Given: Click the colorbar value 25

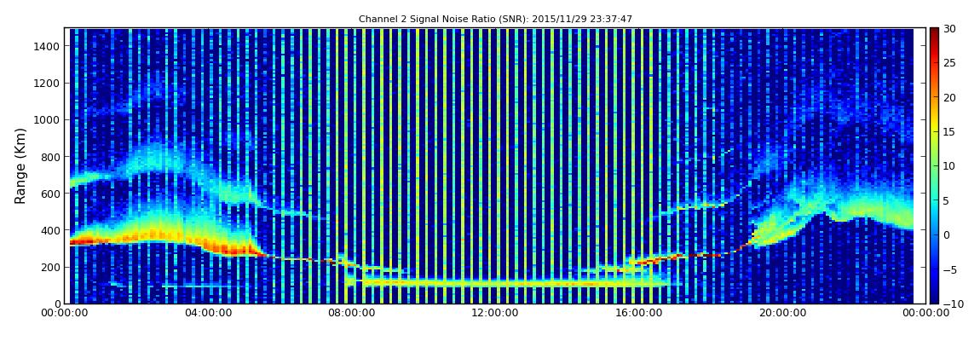Looking at the screenshot, I should pyautogui.click(x=950, y=63).
